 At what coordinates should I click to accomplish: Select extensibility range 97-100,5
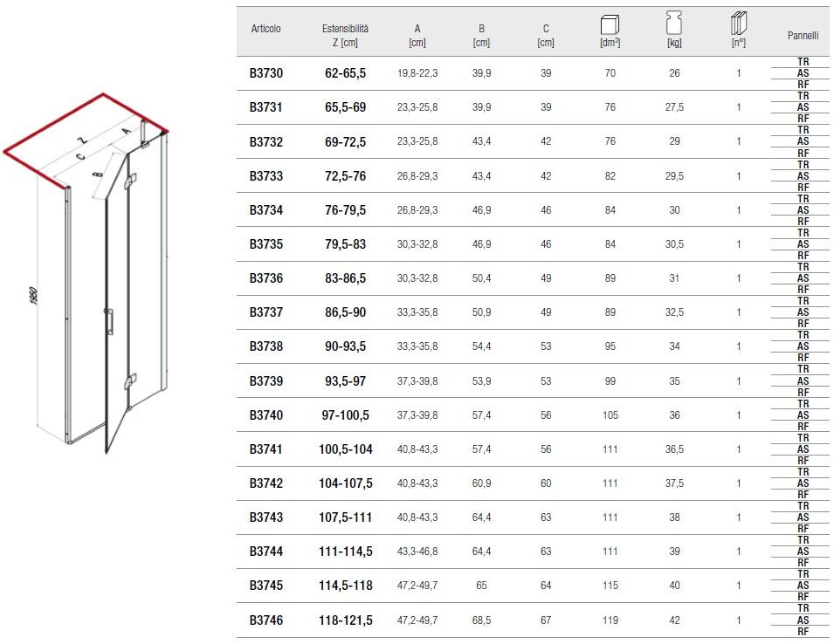345,415
